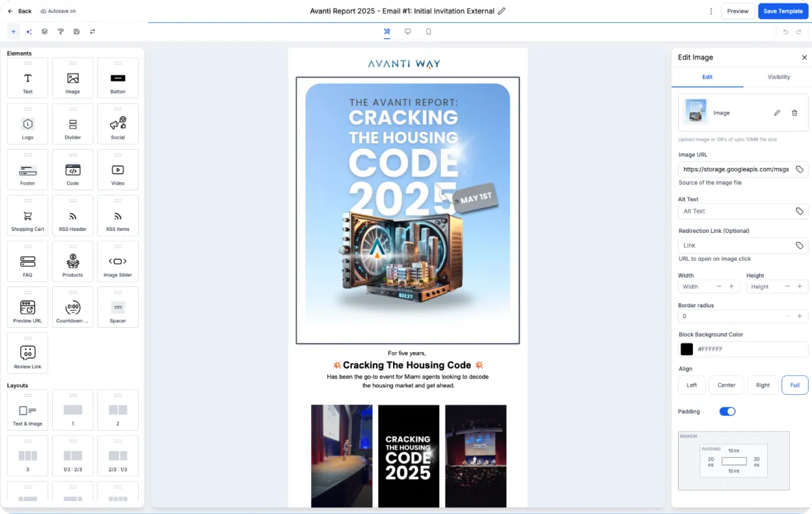Click the image thumbnail in Edit panel
Image resolution: width=812 pixels, height=514 pixels.
(x=696, y=112)
